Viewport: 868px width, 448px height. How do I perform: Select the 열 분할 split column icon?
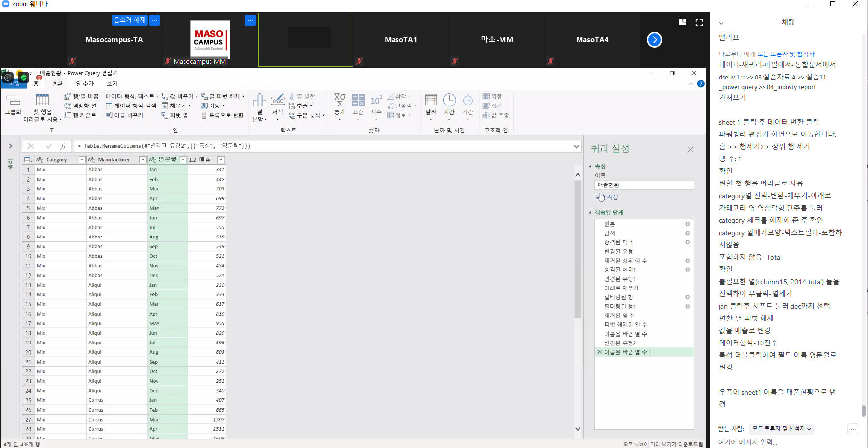(x=259, y=101)
